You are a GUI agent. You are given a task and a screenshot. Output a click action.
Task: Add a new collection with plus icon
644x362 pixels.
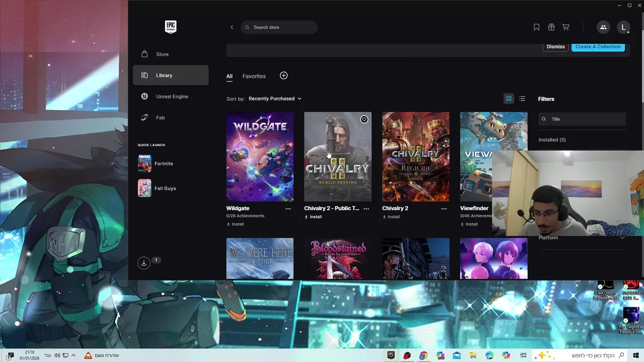(x=284, y=75)
